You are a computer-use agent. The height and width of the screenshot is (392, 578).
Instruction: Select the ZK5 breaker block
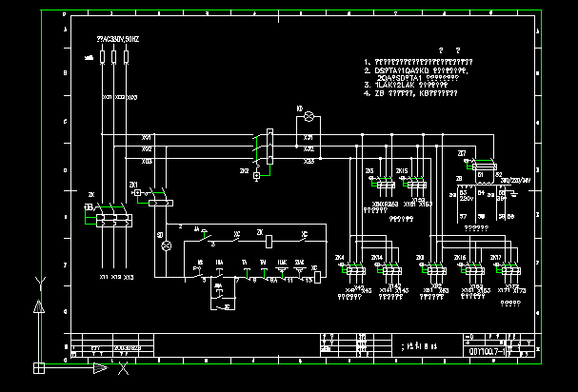click(x=386, y=185)
